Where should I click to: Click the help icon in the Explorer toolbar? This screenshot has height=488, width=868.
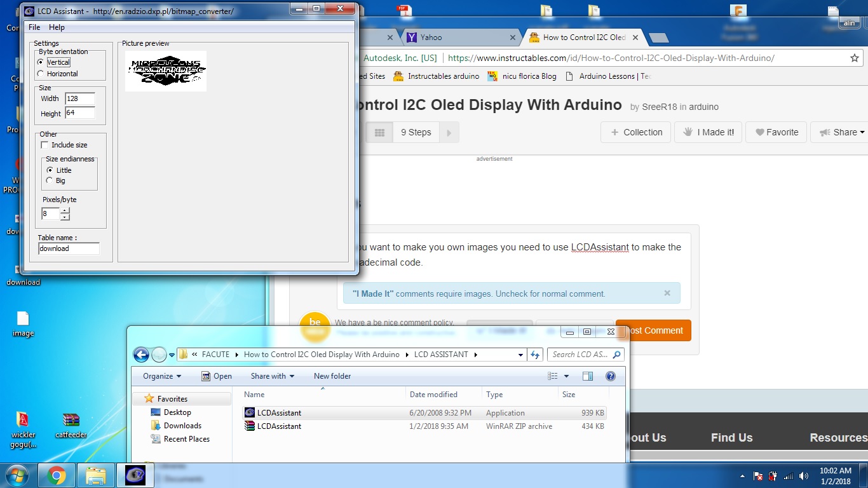tap(610, 376)
